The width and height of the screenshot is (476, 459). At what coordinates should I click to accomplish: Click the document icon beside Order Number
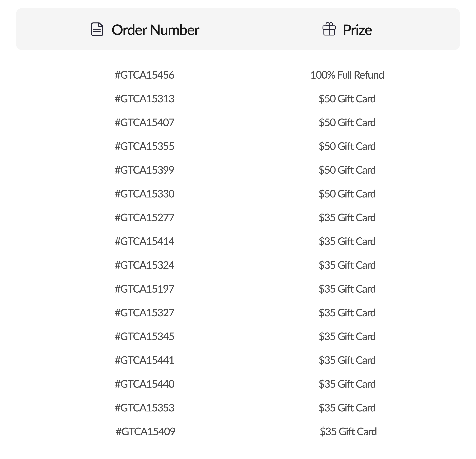(x=97, y=29)
